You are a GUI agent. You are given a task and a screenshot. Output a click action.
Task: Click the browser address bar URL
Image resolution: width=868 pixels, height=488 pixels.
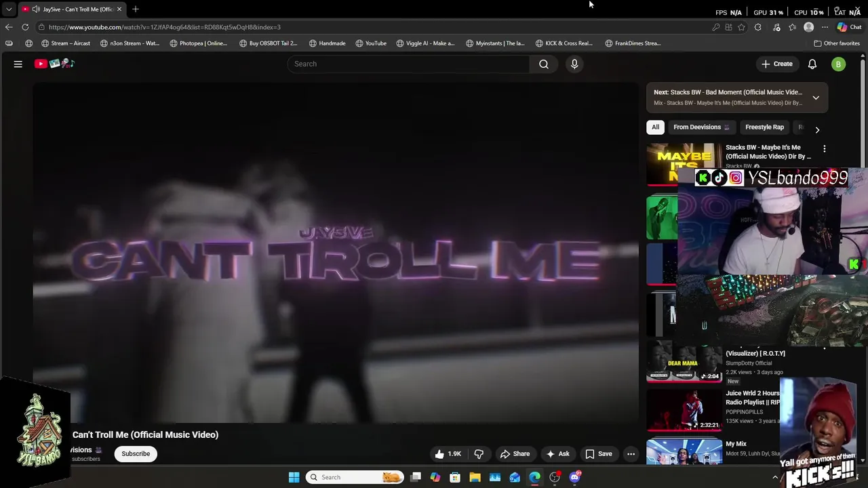[165, 27]
